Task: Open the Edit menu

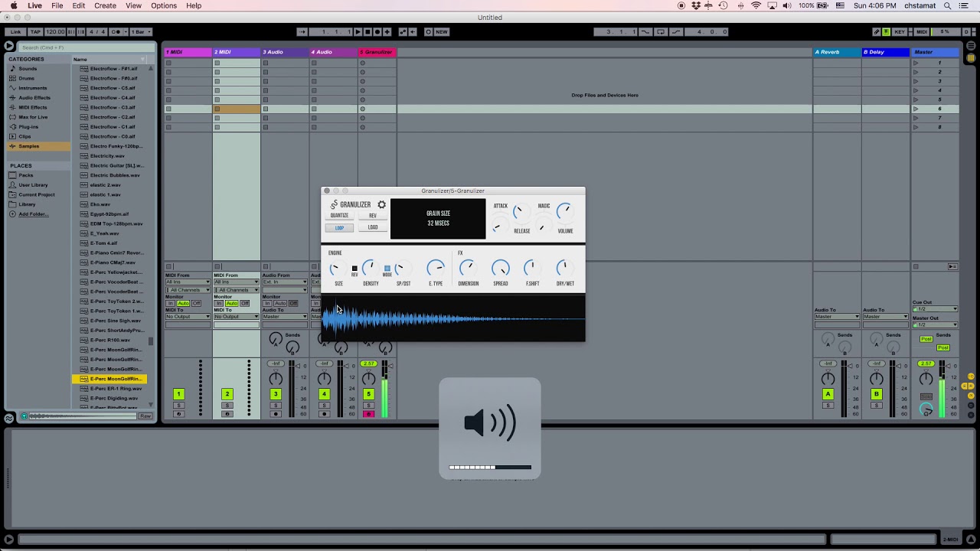Action: 79,5
